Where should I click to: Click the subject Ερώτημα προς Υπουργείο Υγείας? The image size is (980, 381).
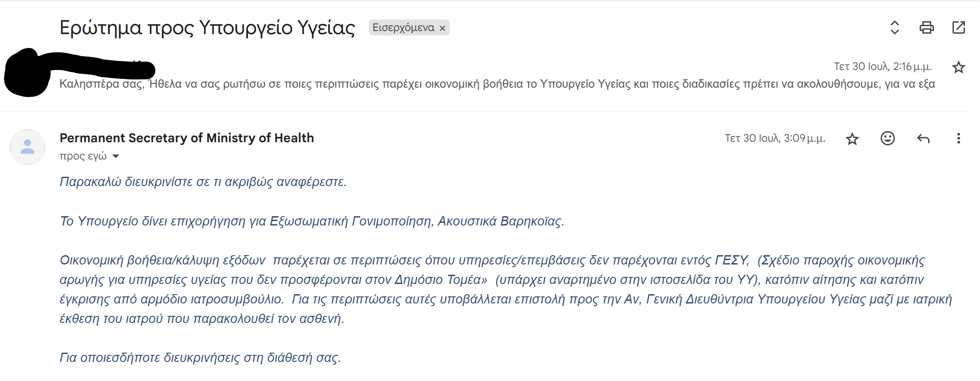tap(207, 27)
